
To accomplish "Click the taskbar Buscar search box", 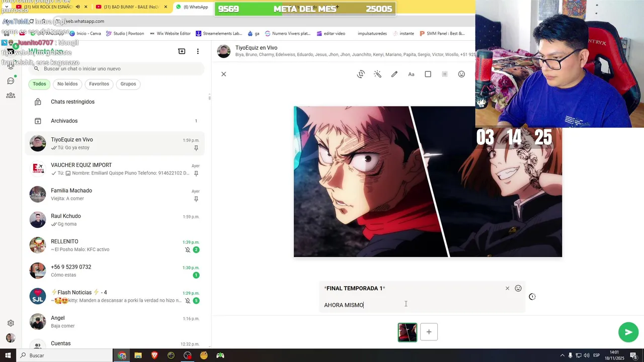I will (x=64, y=355).
